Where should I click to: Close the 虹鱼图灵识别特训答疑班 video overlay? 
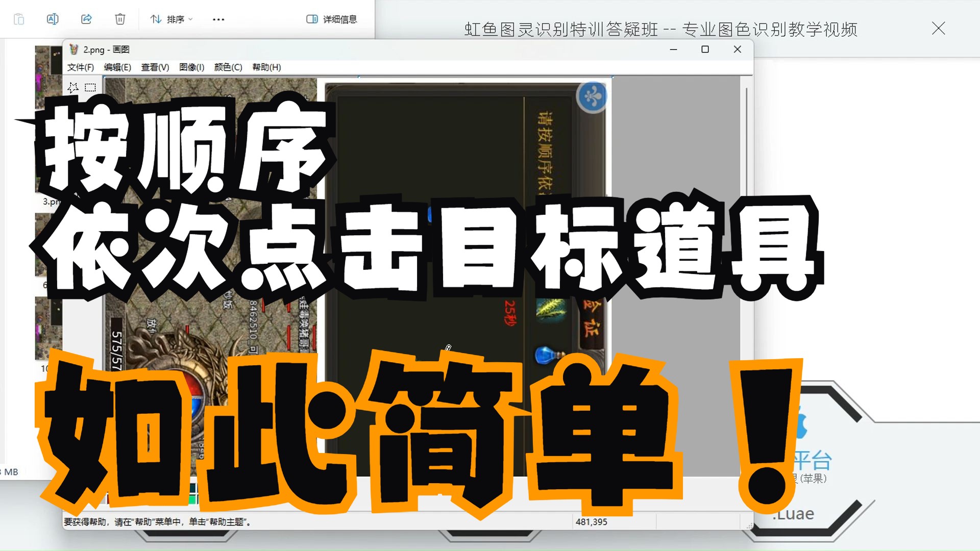939,29
